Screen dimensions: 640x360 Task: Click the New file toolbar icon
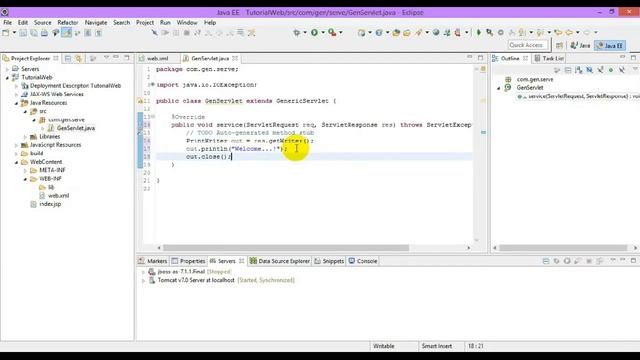[x=6, y=33]
